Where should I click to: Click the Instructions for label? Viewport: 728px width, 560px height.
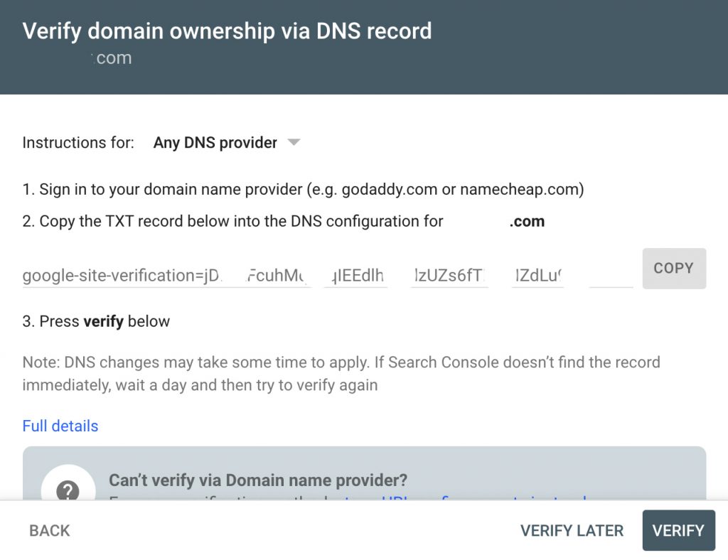[x=78, y=143]
